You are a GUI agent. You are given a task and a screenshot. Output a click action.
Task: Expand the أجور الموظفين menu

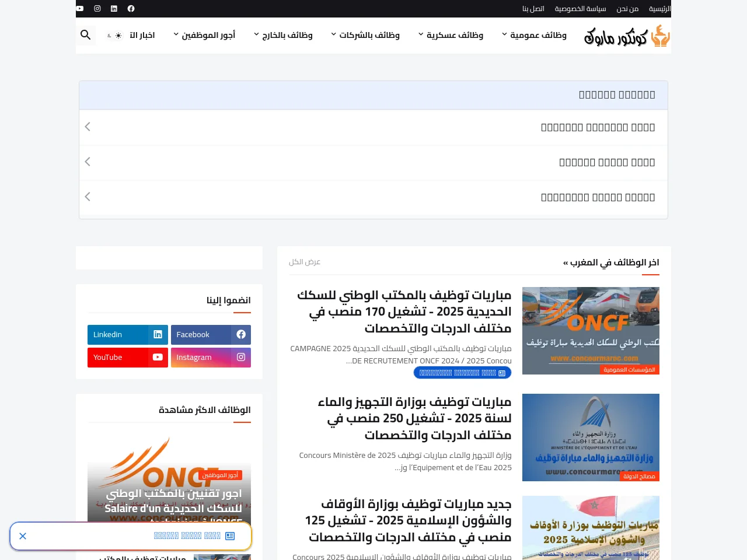[x=204, y=35]
